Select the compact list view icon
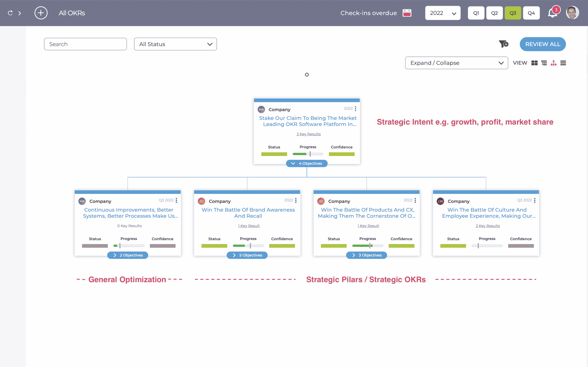The image size is (588, 367). tap(564, 63)
